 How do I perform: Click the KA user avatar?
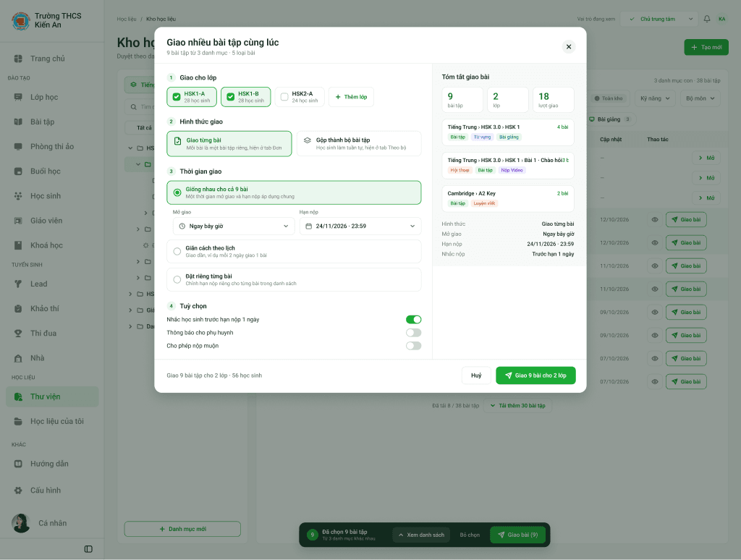pos(721,19)
